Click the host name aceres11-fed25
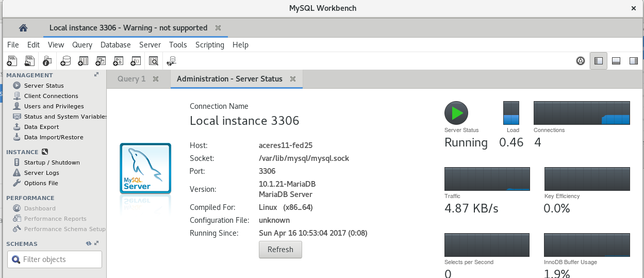This screenshot has height=278, width=644. [x=286, y=145]
